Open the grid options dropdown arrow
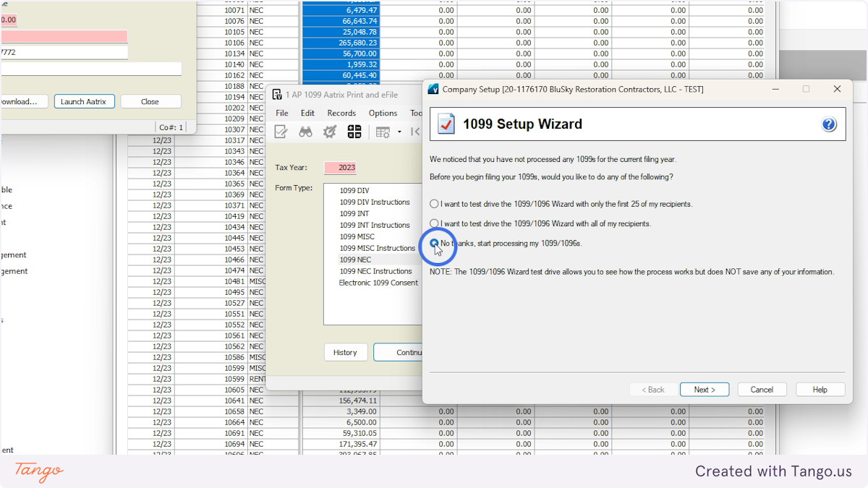The image size is (868, 488). (399, 132)
